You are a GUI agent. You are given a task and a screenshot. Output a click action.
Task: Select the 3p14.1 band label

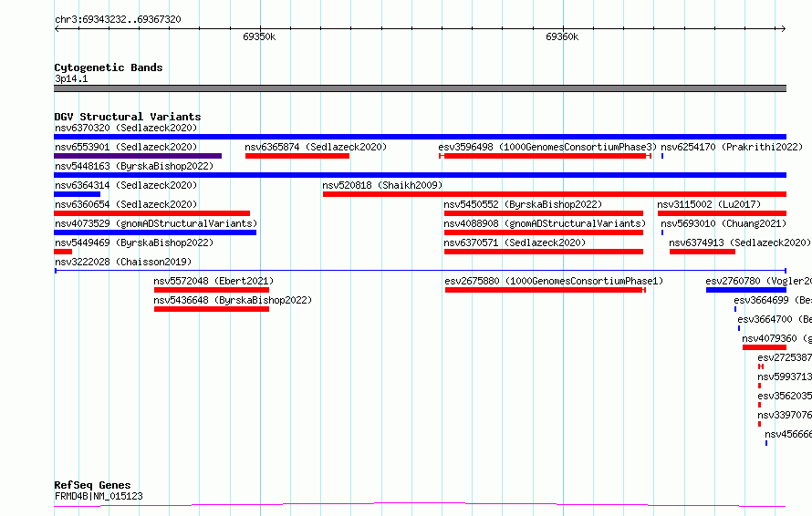tap(71, 78)
